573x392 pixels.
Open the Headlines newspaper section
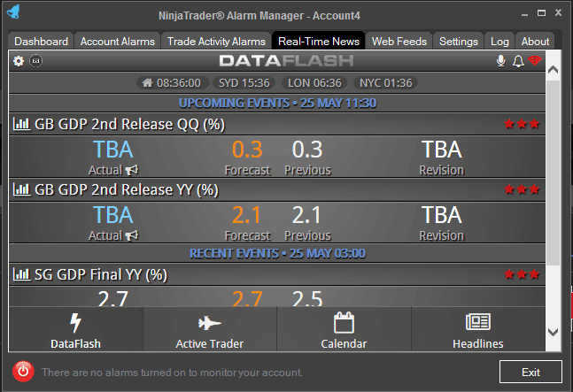478,329
